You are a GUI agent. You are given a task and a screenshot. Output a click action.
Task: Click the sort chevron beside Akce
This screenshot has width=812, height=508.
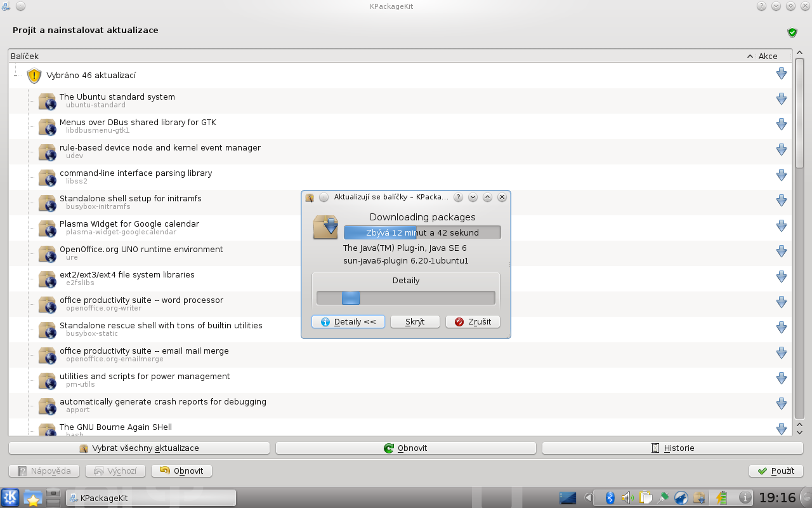coord(750,57)
